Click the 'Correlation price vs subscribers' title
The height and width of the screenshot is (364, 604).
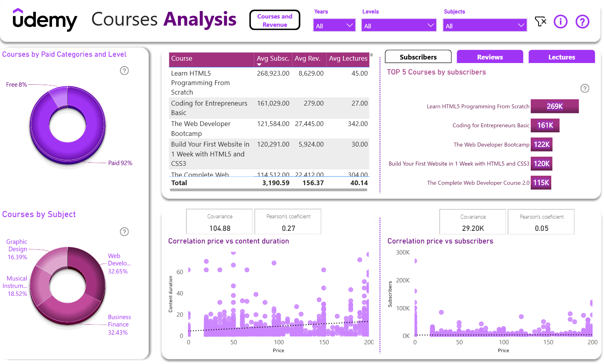pos(440,241)
